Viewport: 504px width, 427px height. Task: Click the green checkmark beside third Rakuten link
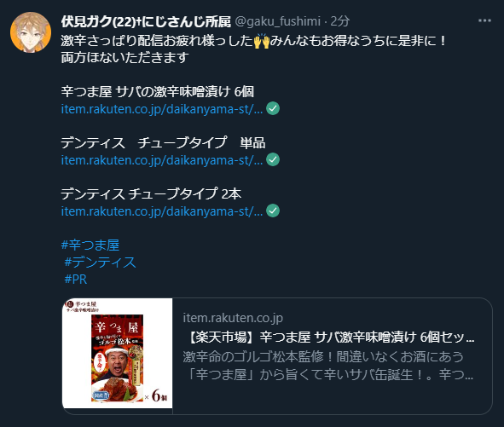(x=273, y=211)
